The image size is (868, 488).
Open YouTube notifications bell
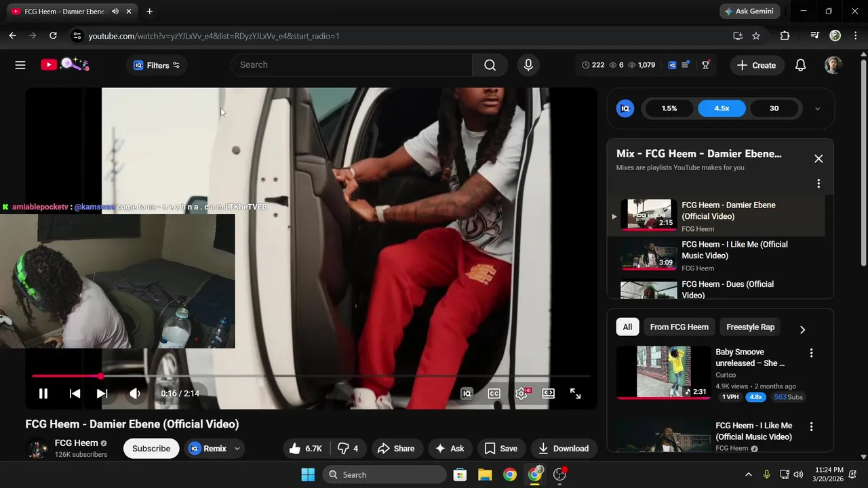800,65
